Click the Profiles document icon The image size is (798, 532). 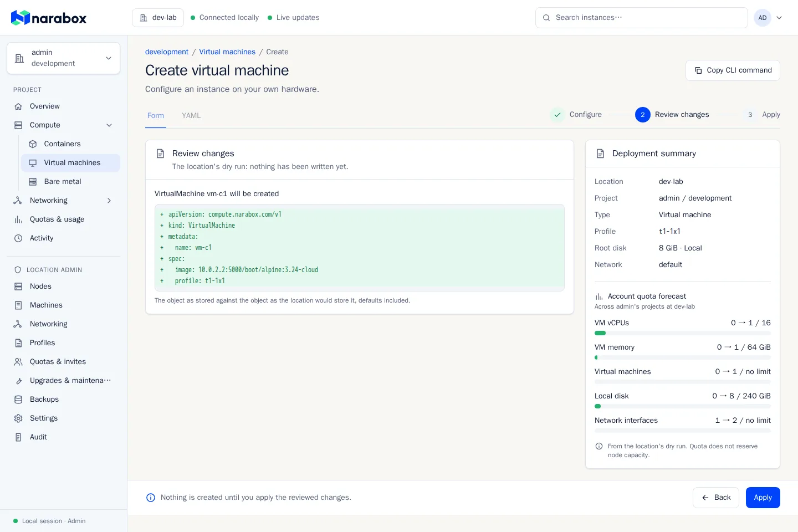pos(18,343)
